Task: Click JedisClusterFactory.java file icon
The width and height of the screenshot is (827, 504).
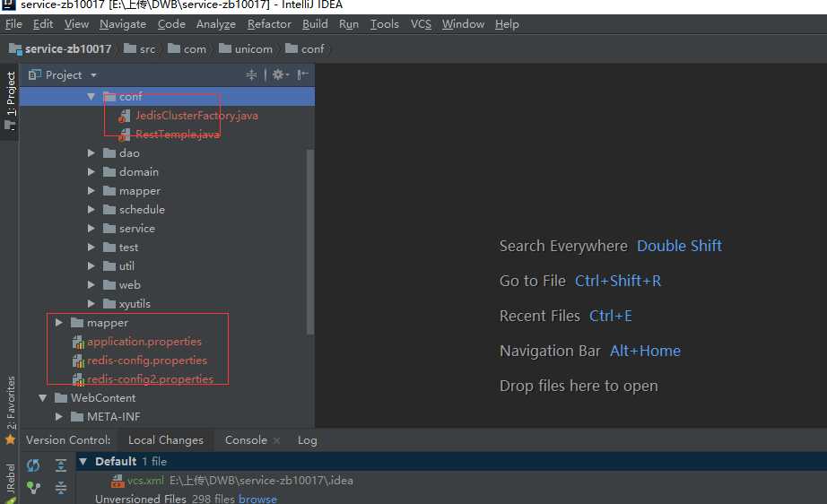Action: tap(125, 116)
